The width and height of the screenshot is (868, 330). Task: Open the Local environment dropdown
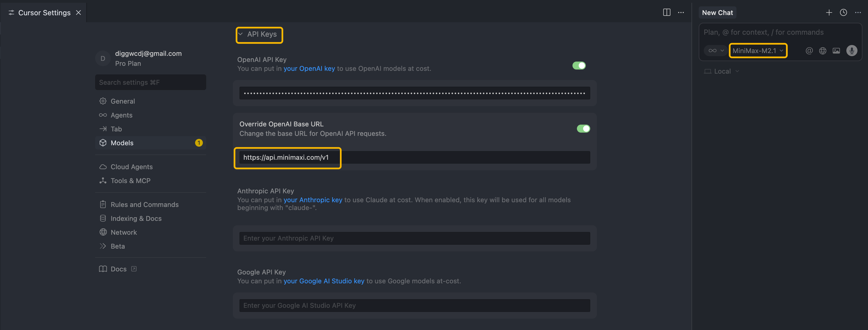pyautogui.click(x=722, y=71)
